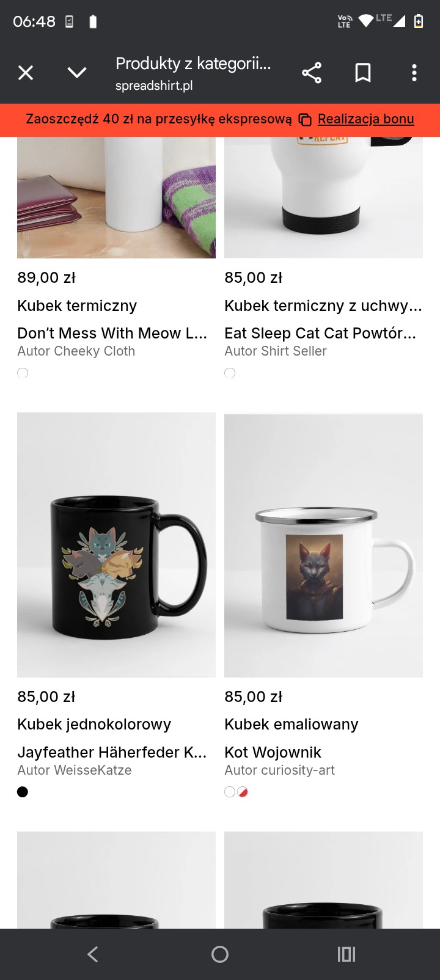Tap the Android back navigation button
Screen dimensions: 440x980
(93, 954)
